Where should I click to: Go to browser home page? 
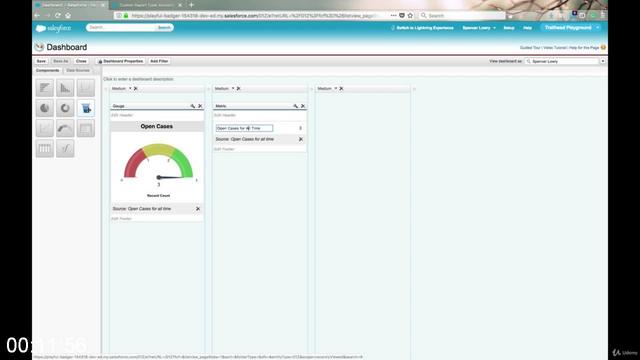pyautogui.click(x=68, y=16)
